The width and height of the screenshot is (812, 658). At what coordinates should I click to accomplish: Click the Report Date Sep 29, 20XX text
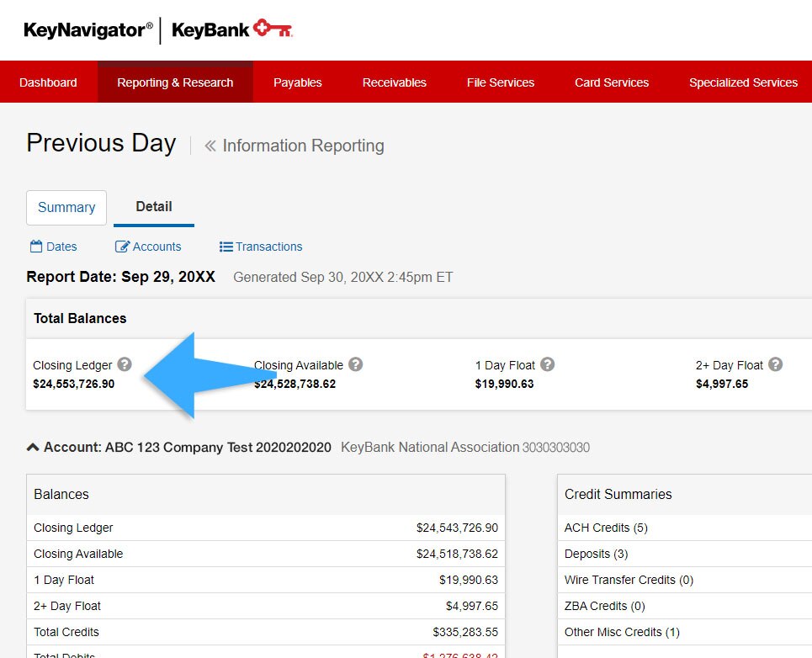coord(120,277)
